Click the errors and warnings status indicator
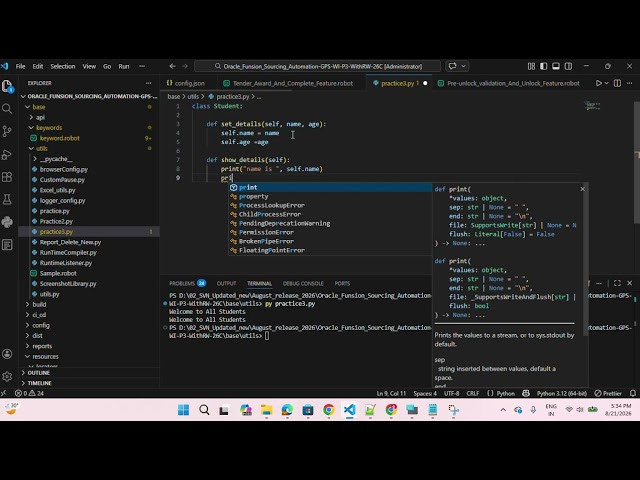The width and height of the screenshot is (640, 480). [29, 393]
